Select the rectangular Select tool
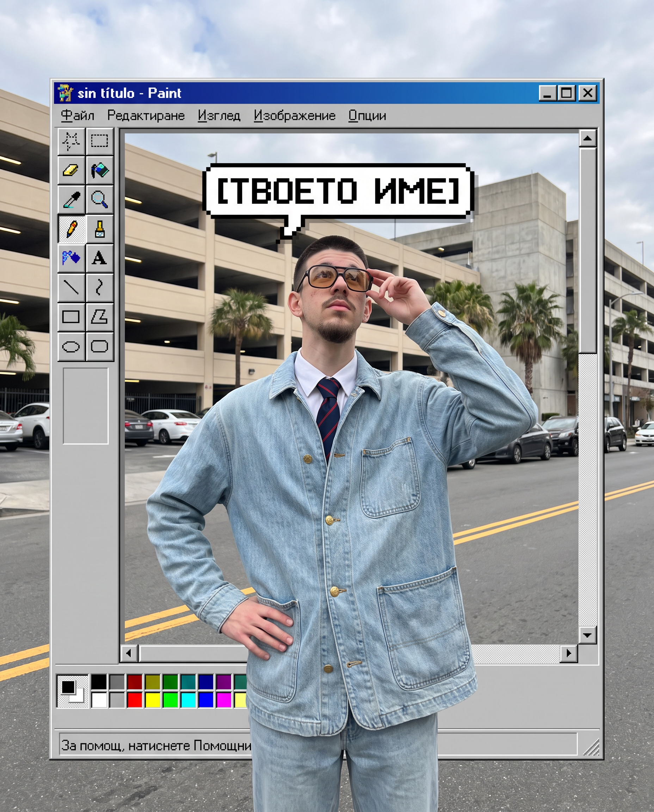The width and height of the screenshot is (654, 812). point(100,141)
